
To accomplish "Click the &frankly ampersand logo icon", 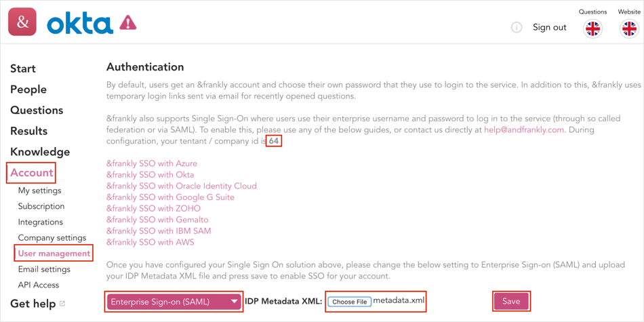I will pos(22,22).
